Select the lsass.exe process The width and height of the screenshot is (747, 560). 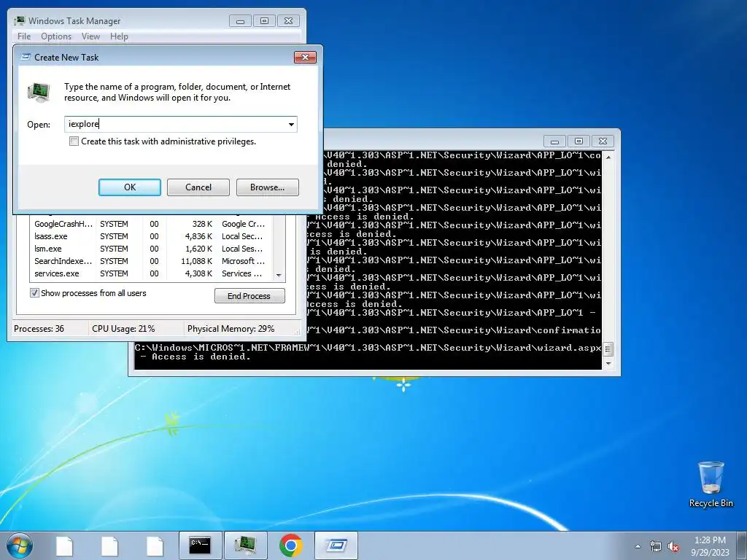[150, 236]
